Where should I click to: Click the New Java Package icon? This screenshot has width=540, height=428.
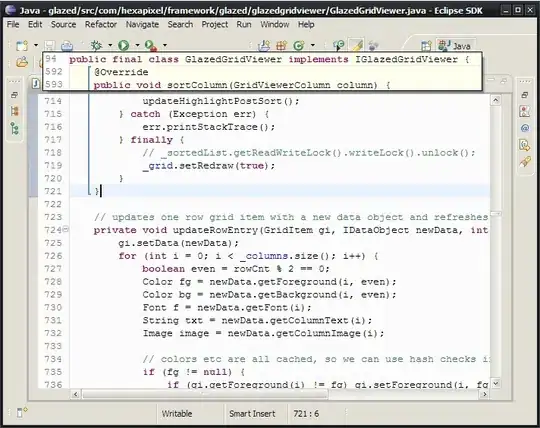[x=281, y=45]
